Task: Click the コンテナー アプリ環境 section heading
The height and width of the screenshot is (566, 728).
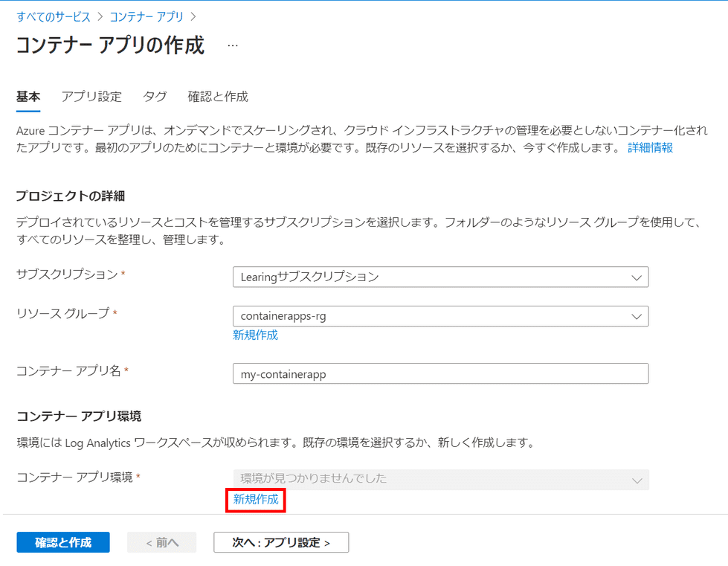Action: click(x=79, y=416)
